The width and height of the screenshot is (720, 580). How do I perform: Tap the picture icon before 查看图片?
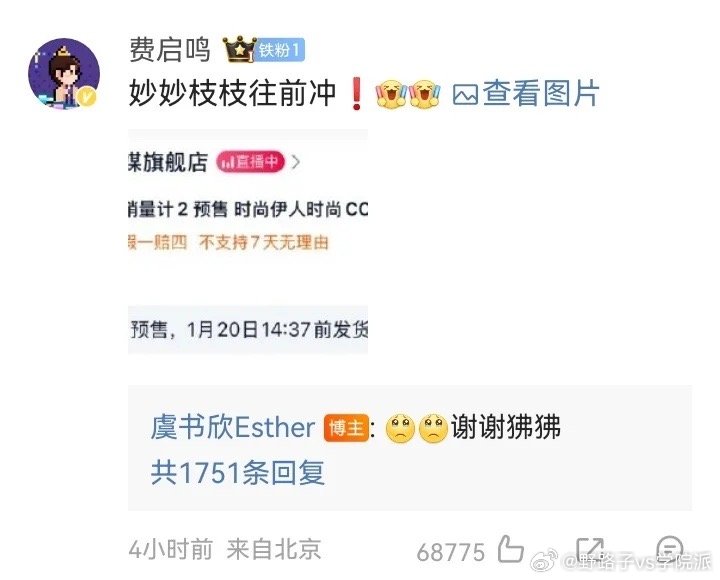465,95
